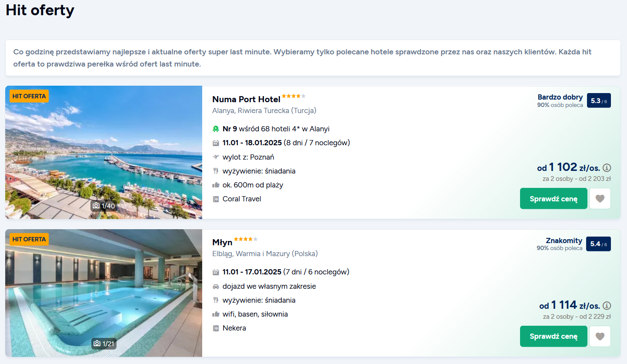Click calendar icon by 11.01 - 18.01.2025 dates

tap(216, 143)
